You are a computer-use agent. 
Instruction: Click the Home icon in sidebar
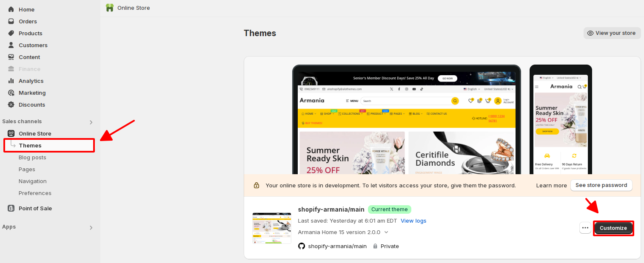[11, 9]
